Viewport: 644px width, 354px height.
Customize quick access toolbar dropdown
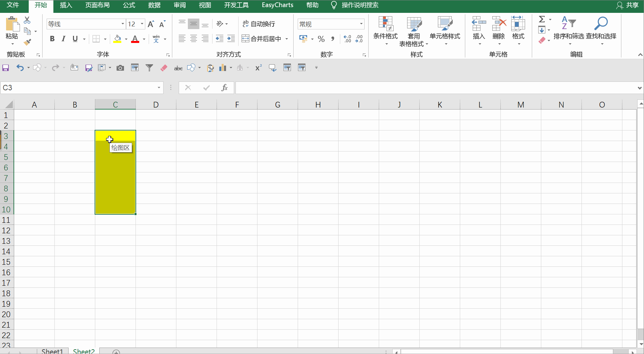pos(316,68)
